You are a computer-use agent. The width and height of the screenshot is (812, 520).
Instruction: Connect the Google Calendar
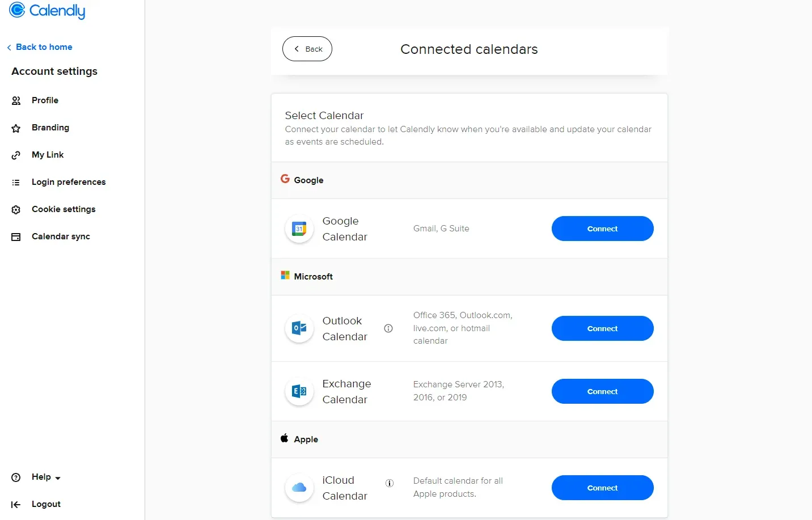pos(602,229)
